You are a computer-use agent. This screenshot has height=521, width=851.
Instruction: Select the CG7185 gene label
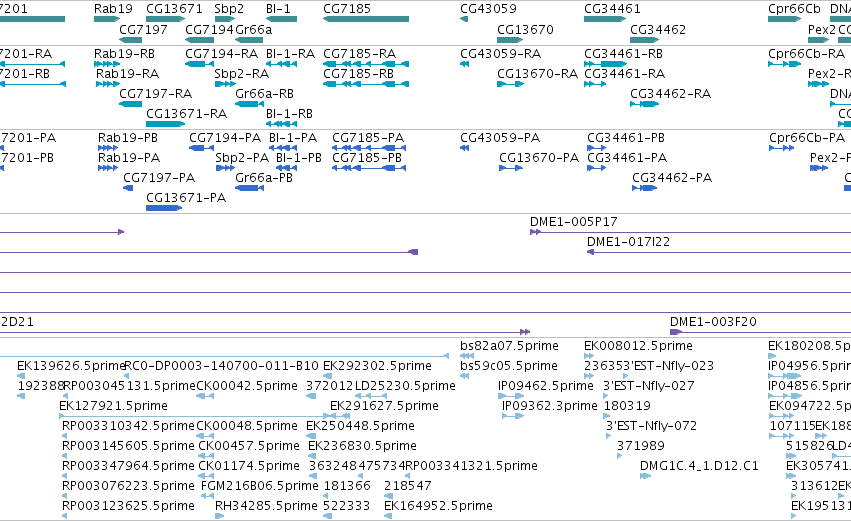point(347,9)
